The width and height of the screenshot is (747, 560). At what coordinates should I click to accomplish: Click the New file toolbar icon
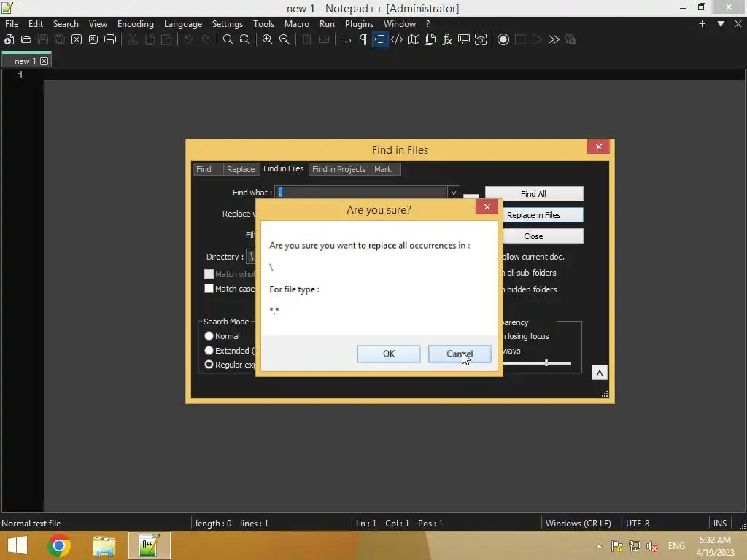click(x=9, y=39)
